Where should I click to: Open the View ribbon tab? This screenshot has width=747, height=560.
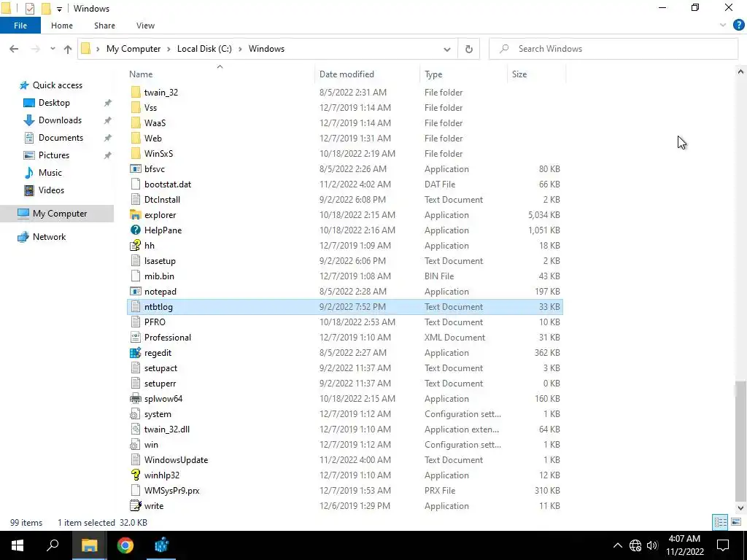pyautogui.click(x=145, y=26)
